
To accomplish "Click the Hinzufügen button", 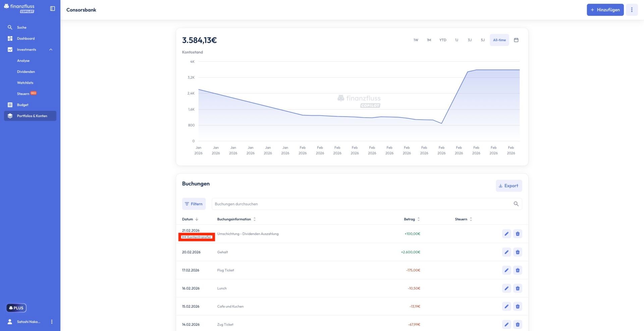I will [x=605, y=10].
